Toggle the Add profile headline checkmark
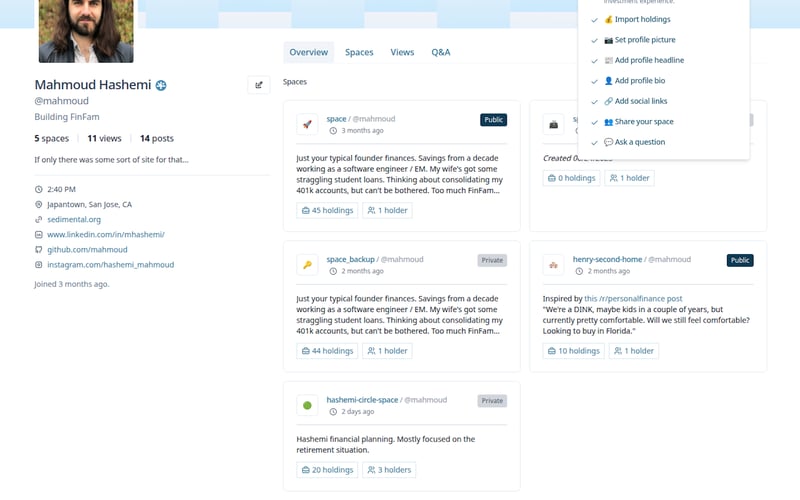This screenshot has width=800, height=500. [594, 61]
